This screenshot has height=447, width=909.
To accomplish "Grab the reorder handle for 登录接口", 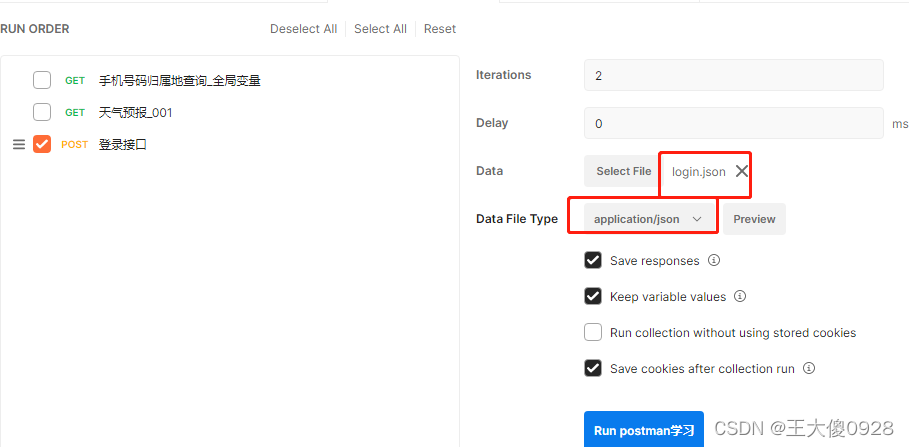I will click(19, 144).
